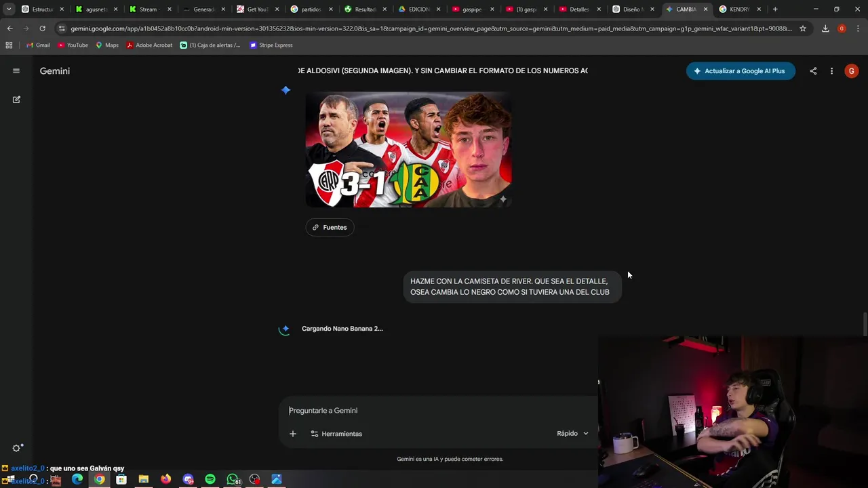
Task: Switch to the Stream tab
Action: (149, 9)
